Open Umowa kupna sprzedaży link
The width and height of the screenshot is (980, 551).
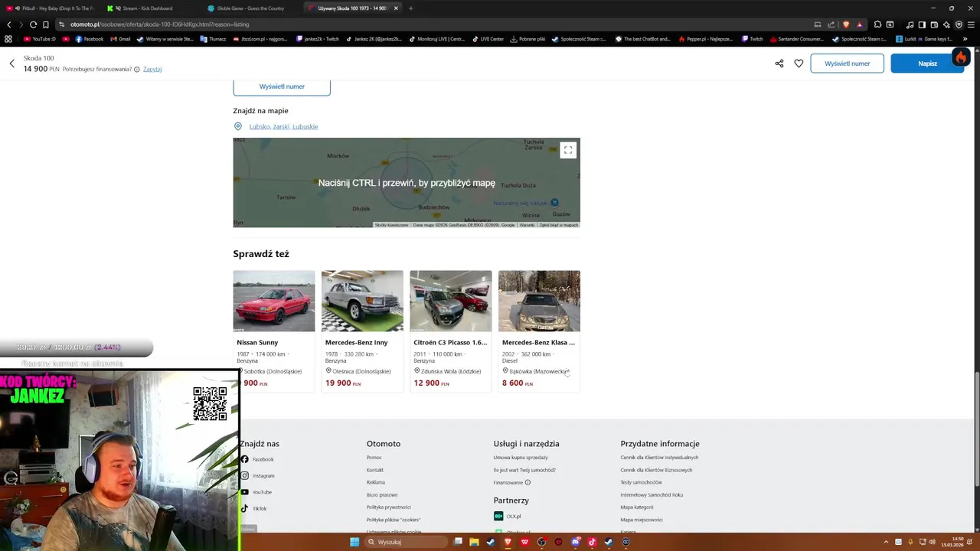point(521,458)
